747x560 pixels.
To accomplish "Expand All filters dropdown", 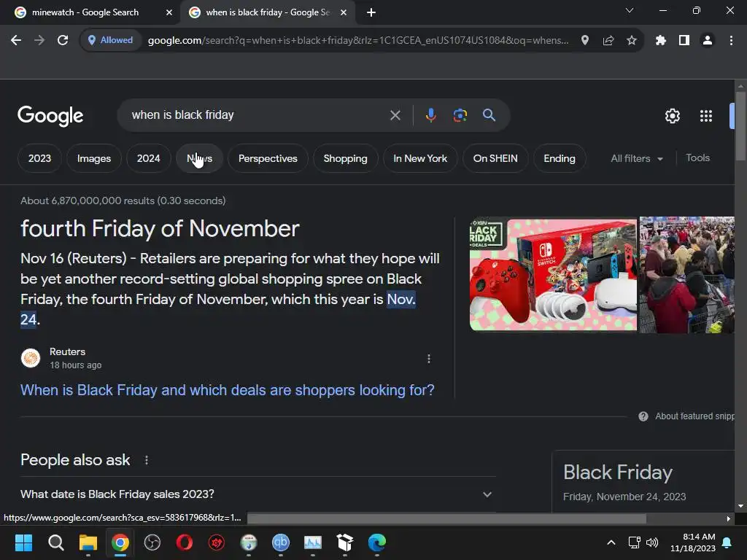I will coord(637,158).
